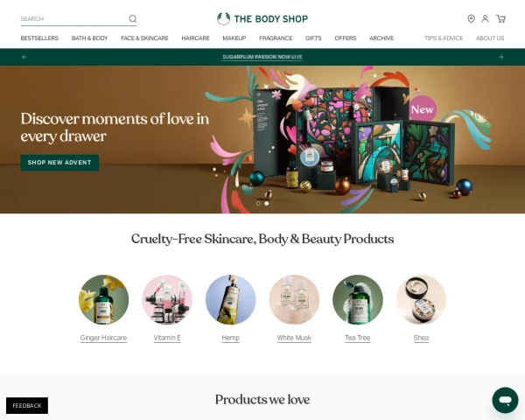Show previous announcement with left arrow

click(x=24, y=57)
